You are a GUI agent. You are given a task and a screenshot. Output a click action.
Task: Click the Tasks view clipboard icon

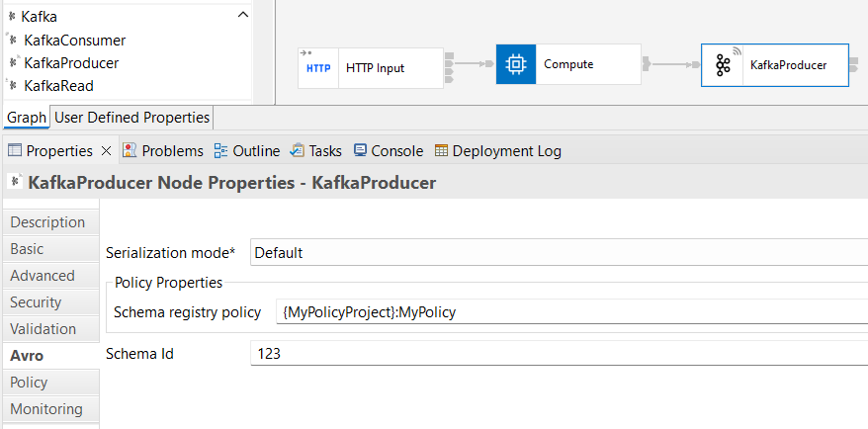tap(298, 150)
